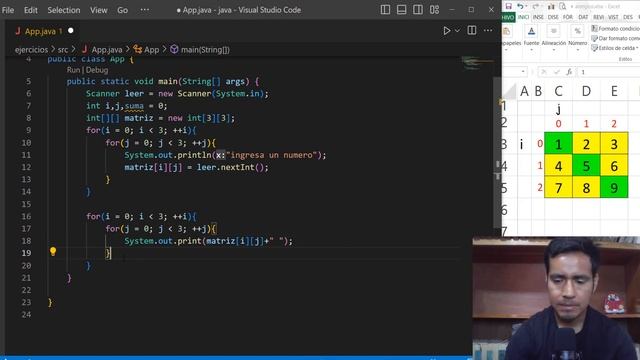Open Excel FÓRMULAS ribbon tab
This screenshot has width=640, height=360.
568,17
